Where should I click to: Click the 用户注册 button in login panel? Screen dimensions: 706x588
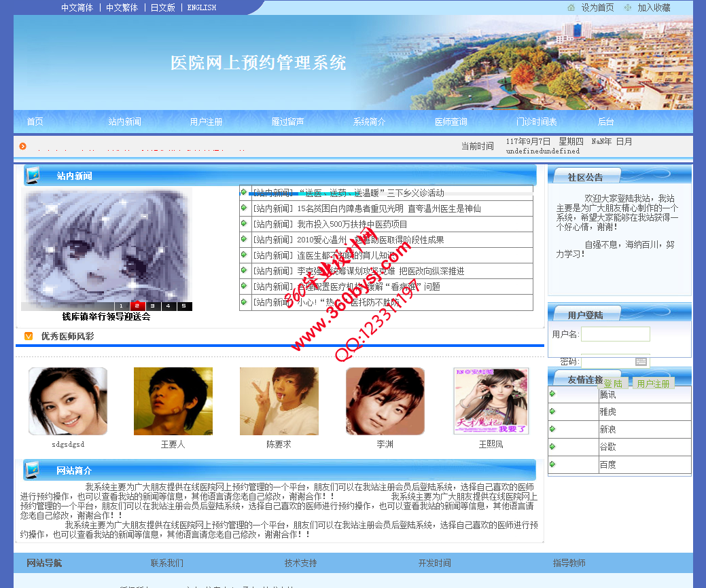(653, 384)
